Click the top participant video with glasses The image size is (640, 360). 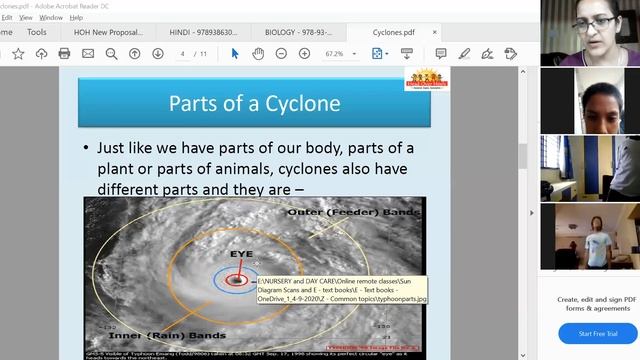click(590, 33)
